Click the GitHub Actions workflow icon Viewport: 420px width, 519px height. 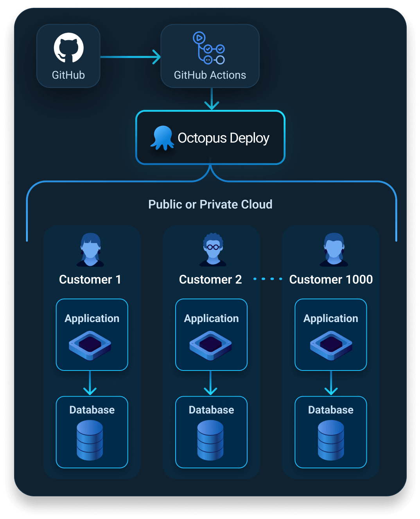[x=209, y=48]
